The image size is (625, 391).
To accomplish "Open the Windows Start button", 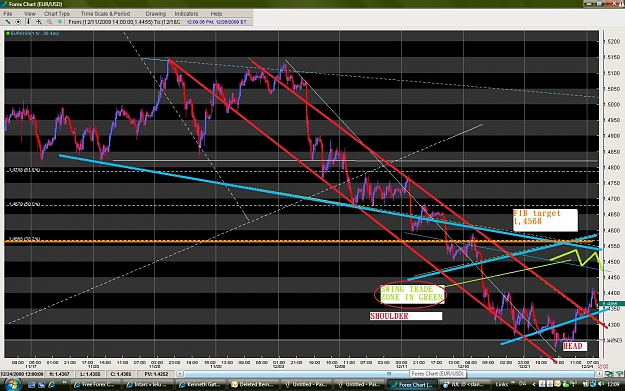I will pyautogui.click(x=12, y=385).
